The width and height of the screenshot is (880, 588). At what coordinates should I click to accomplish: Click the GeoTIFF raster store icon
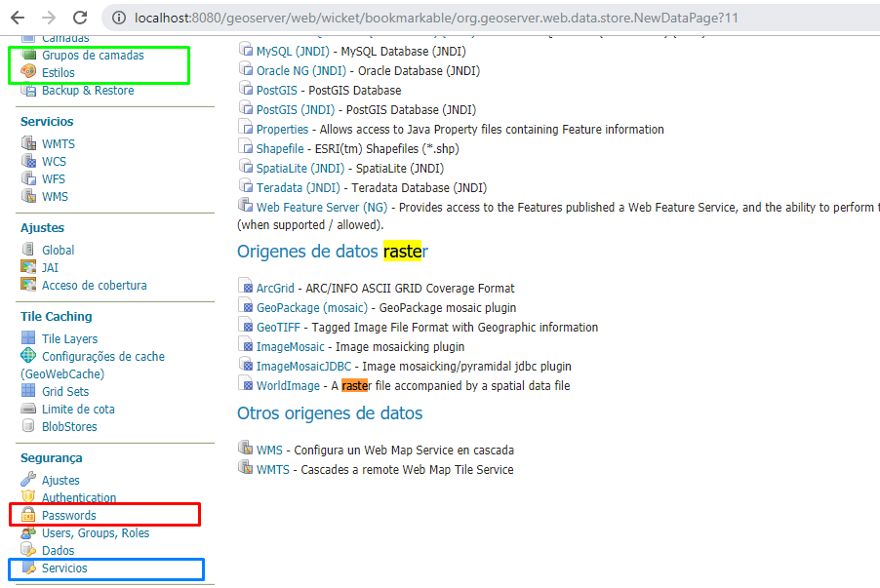click(245, 325)
